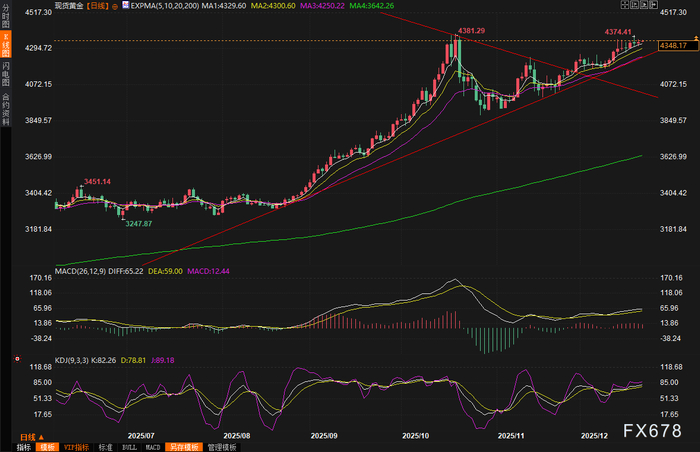Open the 分时图 vertical sidebar tab
This screenshot has height=452, width=700.
coord(6,18)
